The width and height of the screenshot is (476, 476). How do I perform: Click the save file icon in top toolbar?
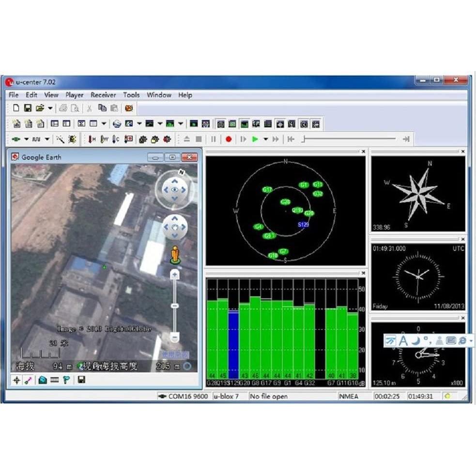coord(28,108)
